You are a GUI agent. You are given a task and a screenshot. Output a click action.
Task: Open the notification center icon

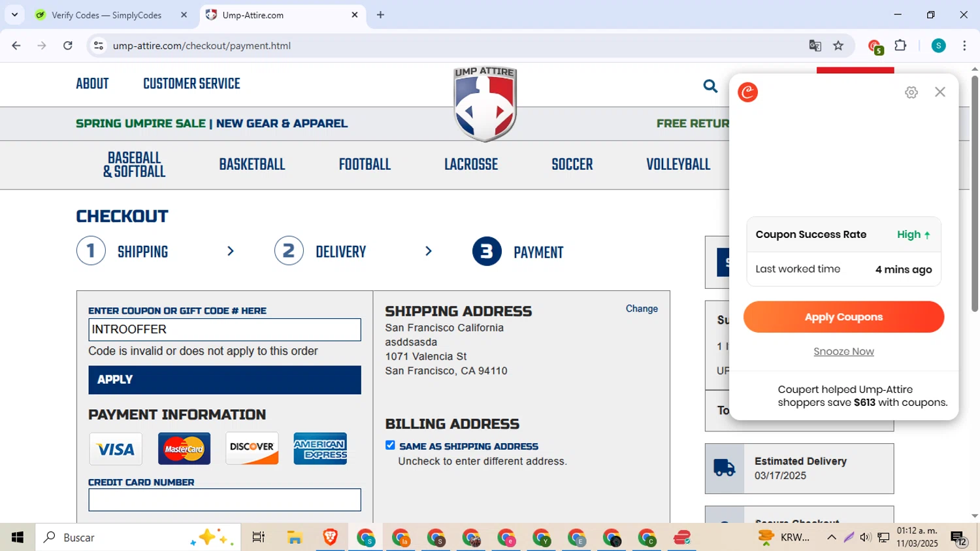coord(958,538)
